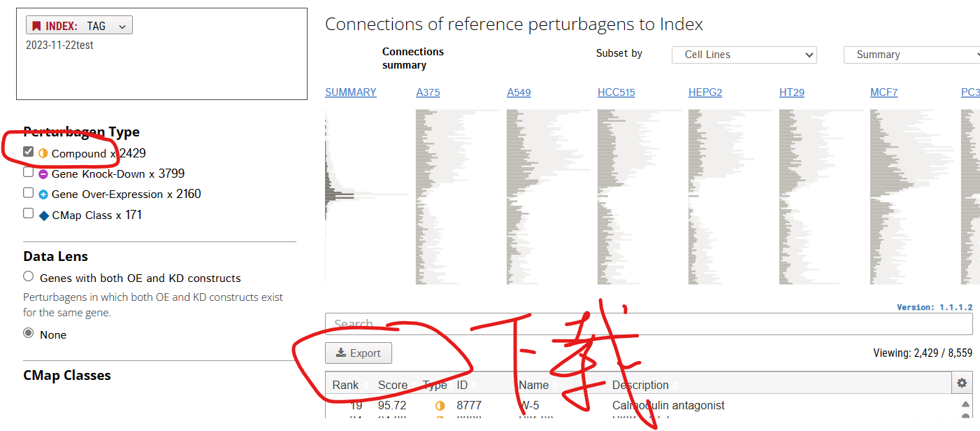Open the MCF7 cell line link
980x431 pixels.
click(884, 92)
